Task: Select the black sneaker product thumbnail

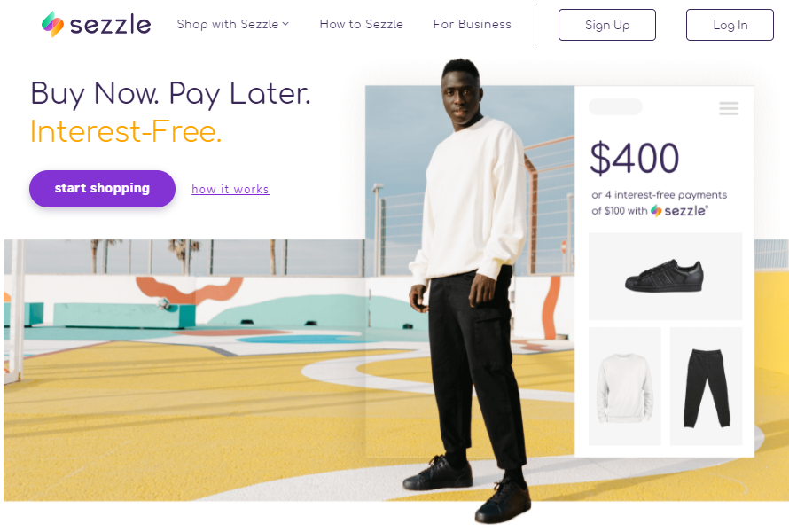Action: point(665,276)
